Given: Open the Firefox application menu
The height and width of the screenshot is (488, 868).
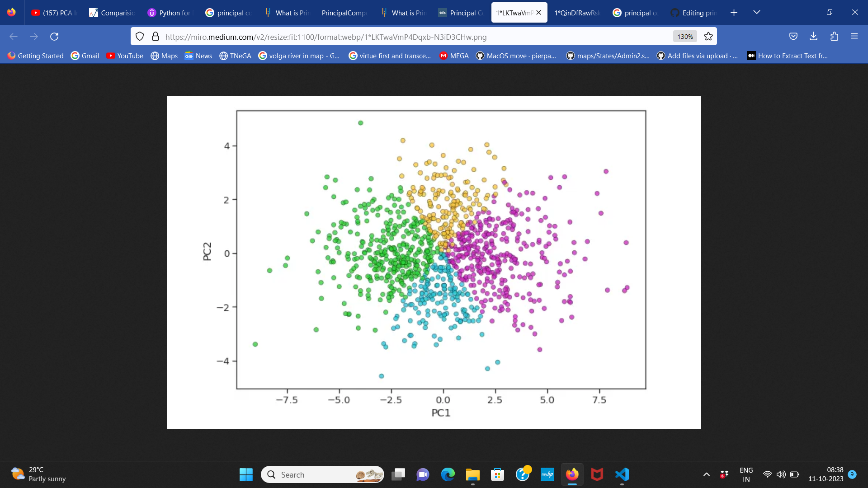Looking at the screenshot, I should click(x=855, y=36).
